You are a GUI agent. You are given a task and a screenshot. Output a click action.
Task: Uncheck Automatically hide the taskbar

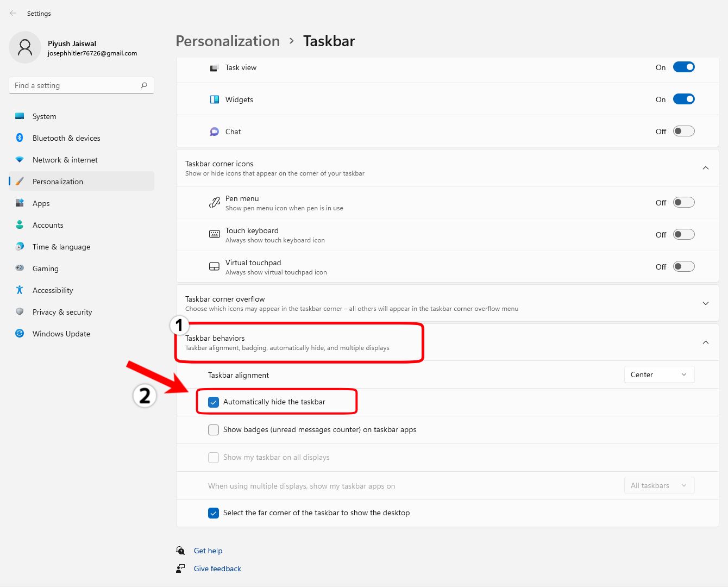[213, 402]
